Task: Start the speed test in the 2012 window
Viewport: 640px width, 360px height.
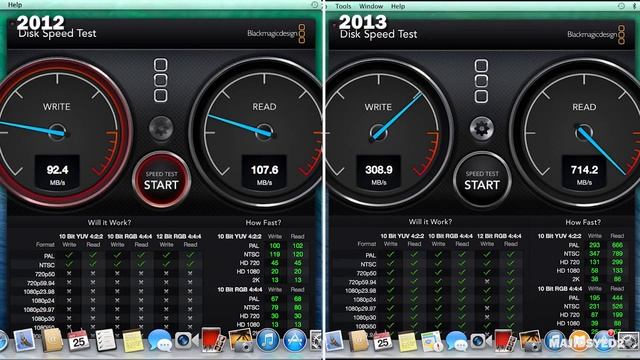Action: (x=161, y=180)
